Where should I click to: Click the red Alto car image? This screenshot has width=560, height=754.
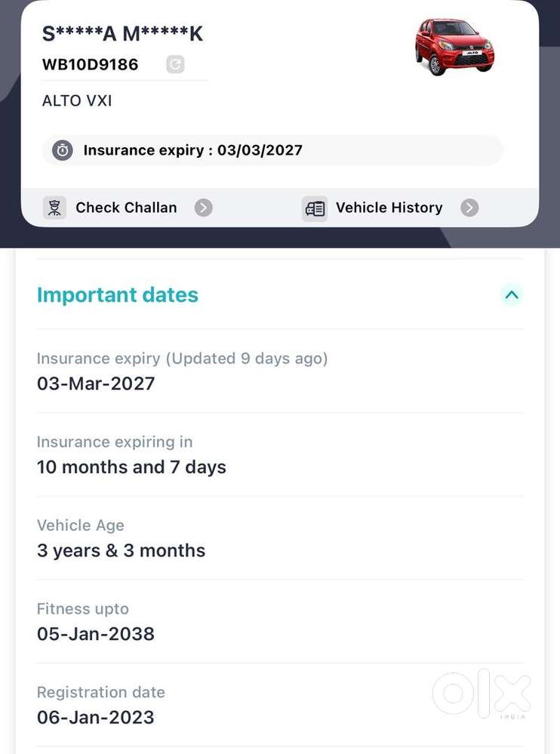coord(454,47)
